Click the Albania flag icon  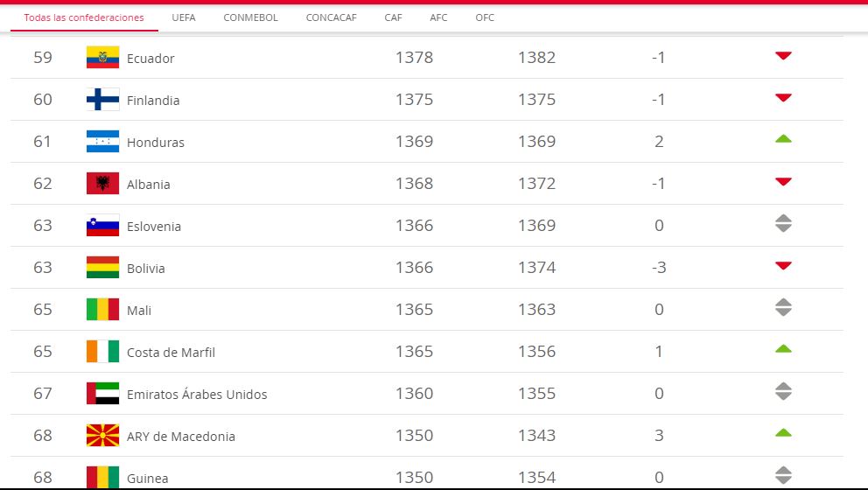coord(102,183)
